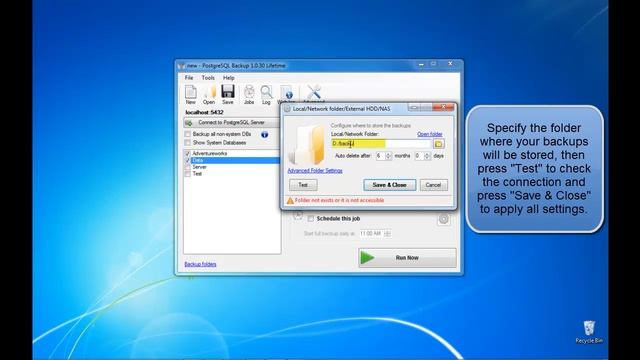Image resolution: width=640 pixels, height=360 pixels.
Task: Click the Open folder link
Action: [x=429, y=134]
